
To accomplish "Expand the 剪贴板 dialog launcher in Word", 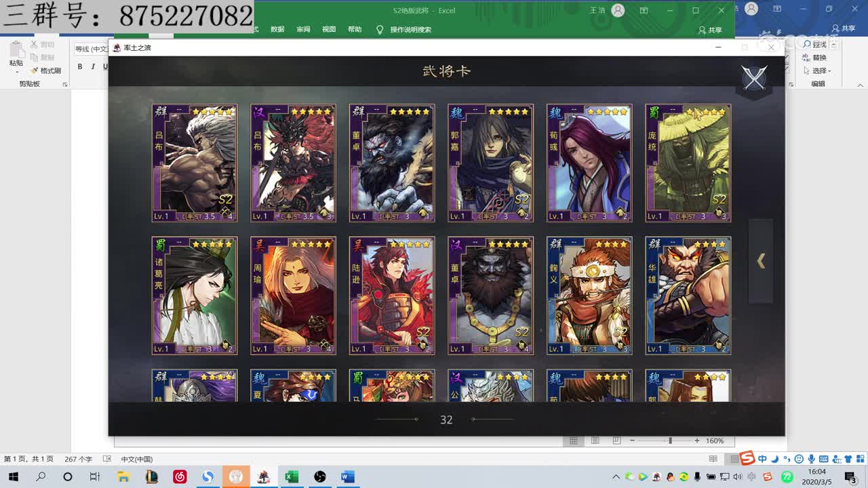I will (65, 84).
